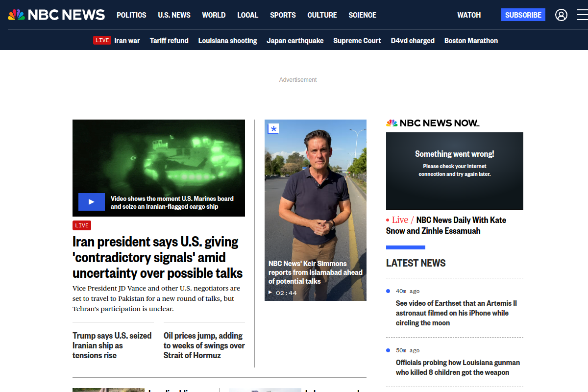The width and height of the screenshot is (588, 392).
Task: Open the Culture section
Action: [322, 15]
